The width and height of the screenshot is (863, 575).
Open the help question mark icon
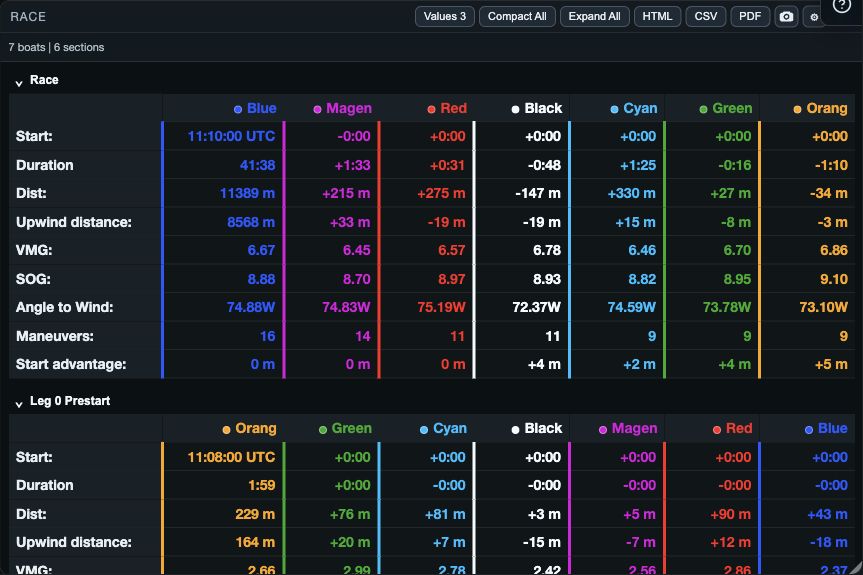point(842,6)
